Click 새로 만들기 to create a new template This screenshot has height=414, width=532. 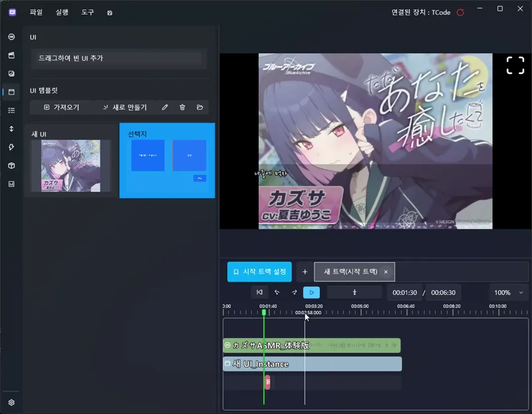(128, 107)
